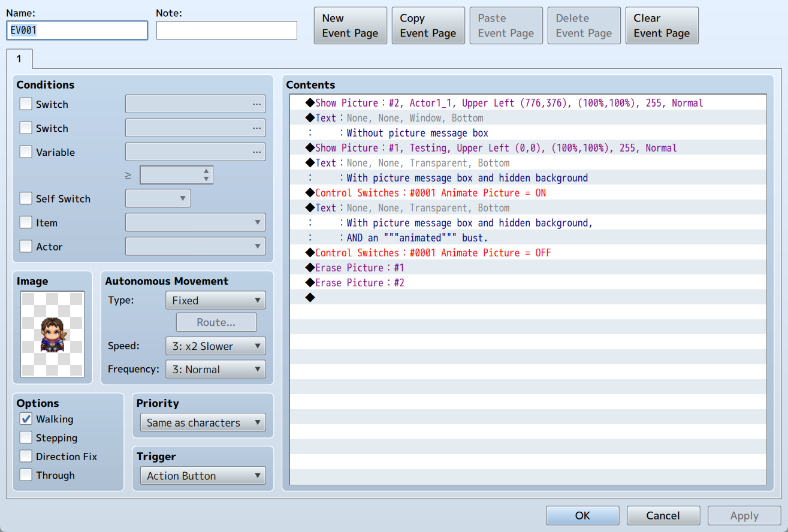The height and width of the screenshot is (532, 788).
Task: Open the Speed dropdown
Action: 215,346
